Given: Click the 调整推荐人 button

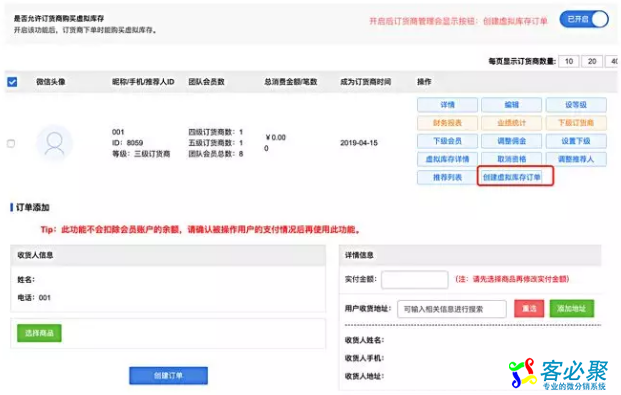Looking at the screenshot, I should click(x=576, y=159).
